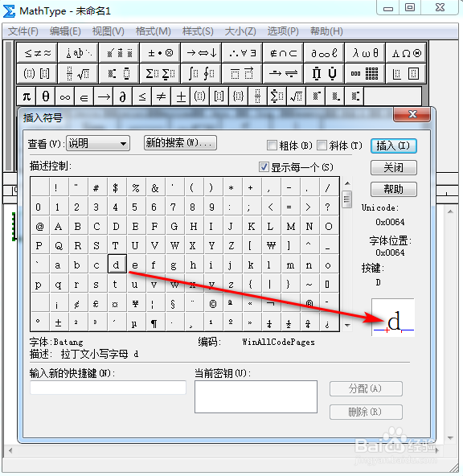This screenshot has width=463, height=476.
Task: Click the 新的搜索(N)... button
Action: pos(180,142)
